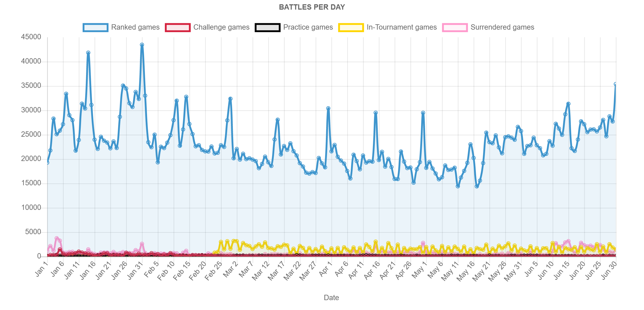Click the black Practice games swatch

coord(268,28)
